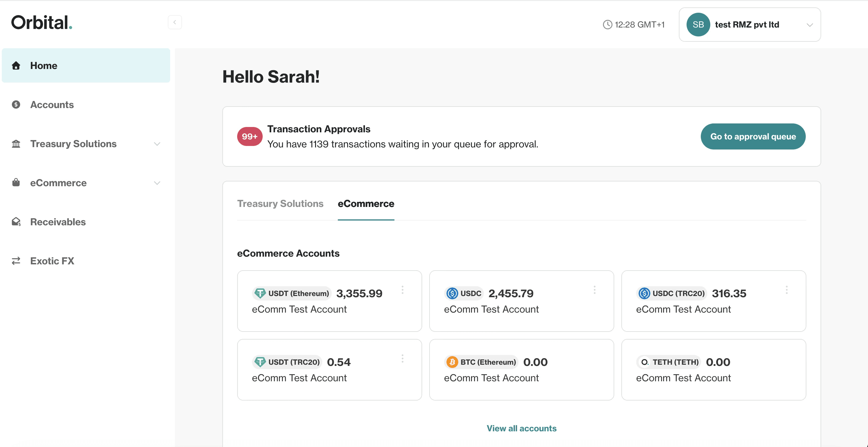Viewport: 868px width, 447px height.
Task: Open test RMZ pvt ltd company dropdown
Action: click(750, 25)
